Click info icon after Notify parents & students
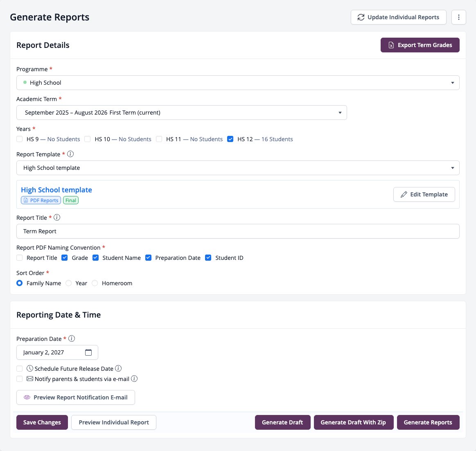The image size is (476, 451). (134, 379)
